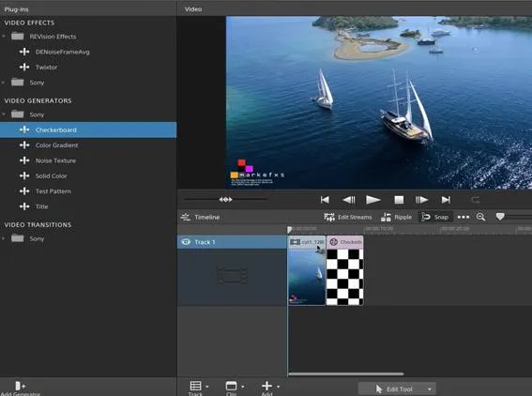Select the Color Gradient generator
The width and height of the screenshot is (532, 396).
[x=56, y=145]
